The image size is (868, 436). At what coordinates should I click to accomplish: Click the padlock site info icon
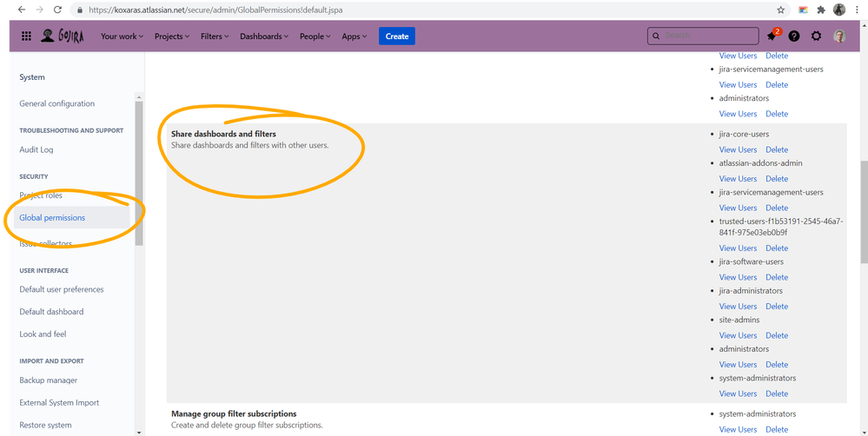tap(81, 10)
